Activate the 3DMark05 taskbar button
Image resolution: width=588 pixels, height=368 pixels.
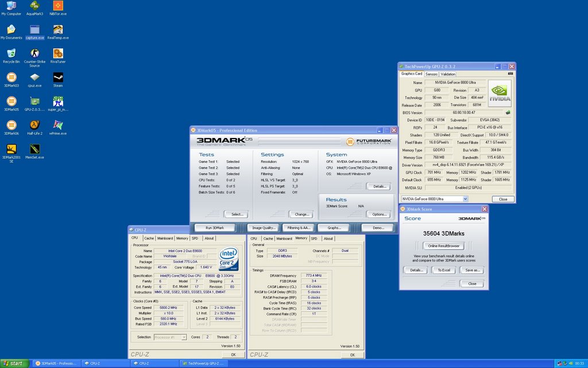coord(56,363)
